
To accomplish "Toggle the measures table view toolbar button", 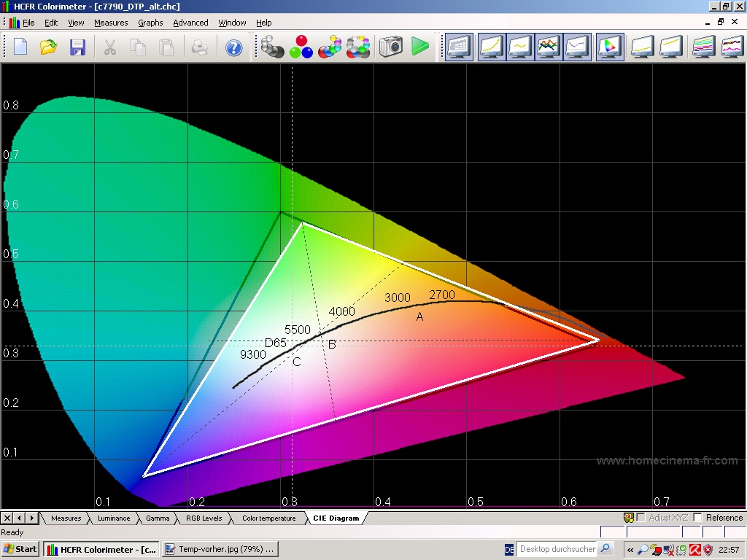I will (x=460, y=47).
